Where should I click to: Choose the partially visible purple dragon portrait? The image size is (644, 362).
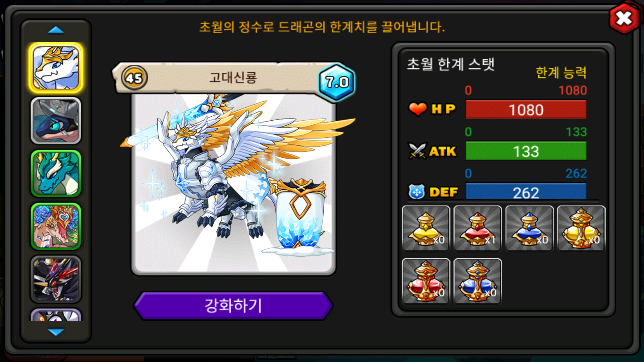pos(56,315)
